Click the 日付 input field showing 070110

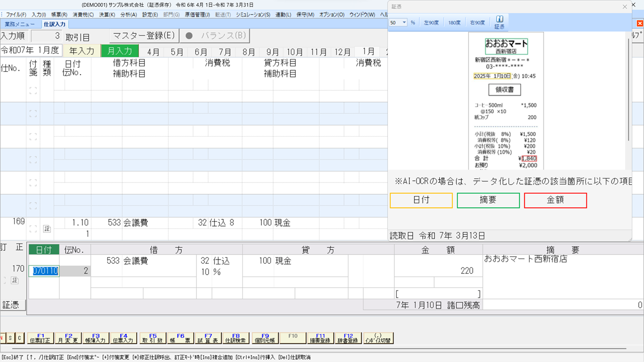45,271
